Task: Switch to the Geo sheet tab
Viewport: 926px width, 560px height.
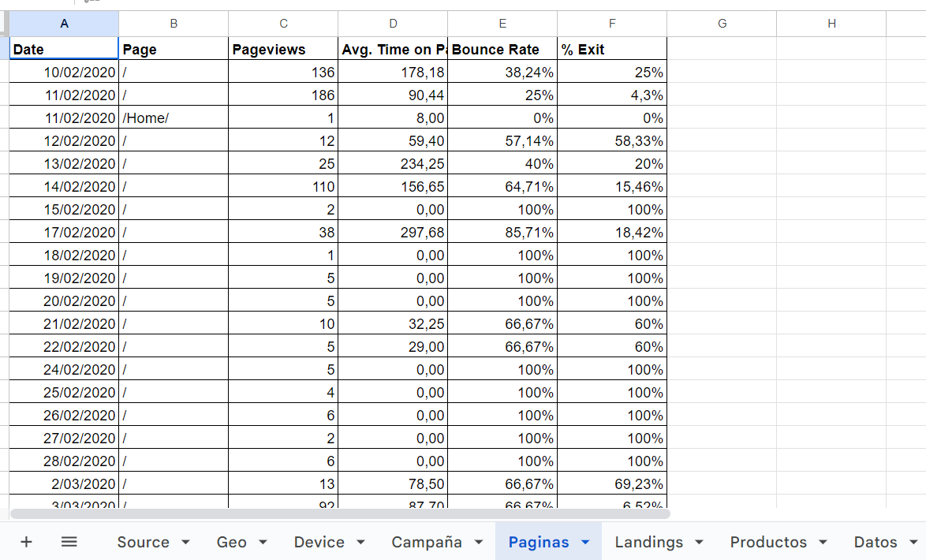Action: (232, 543)
